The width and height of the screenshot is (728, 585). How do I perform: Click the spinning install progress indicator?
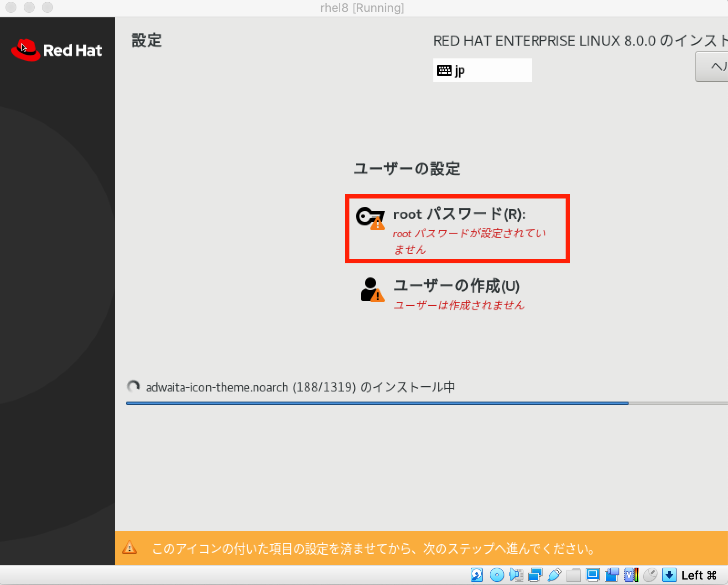pos(133,387)
